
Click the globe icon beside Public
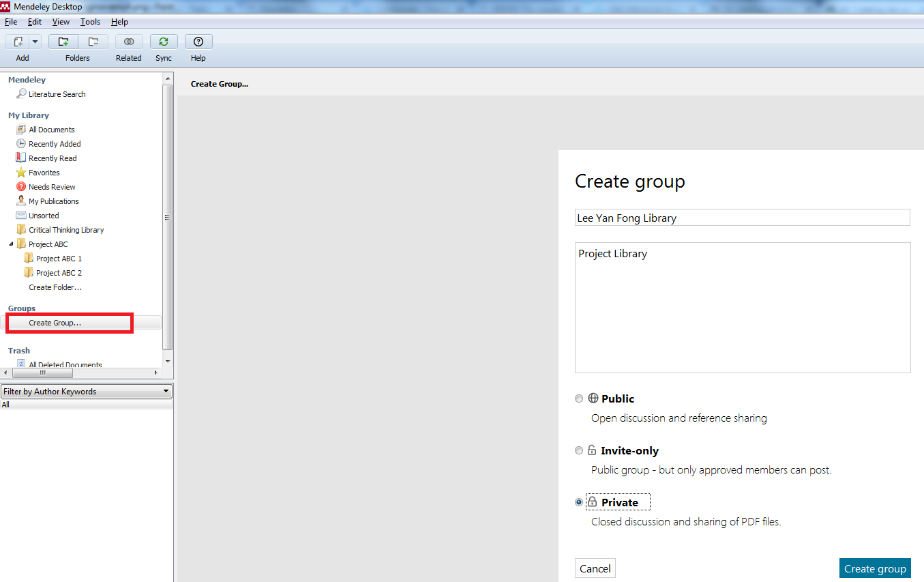(593, 398)
